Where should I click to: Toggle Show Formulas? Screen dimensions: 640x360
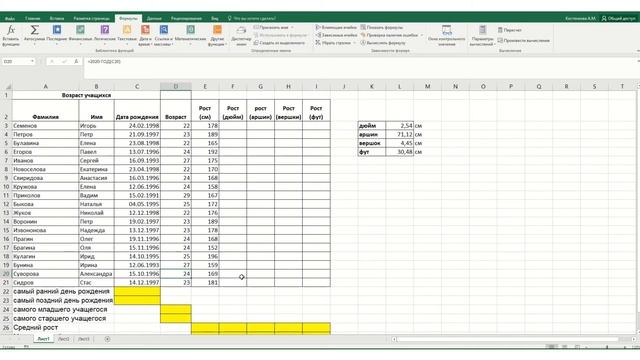point(382,27)
